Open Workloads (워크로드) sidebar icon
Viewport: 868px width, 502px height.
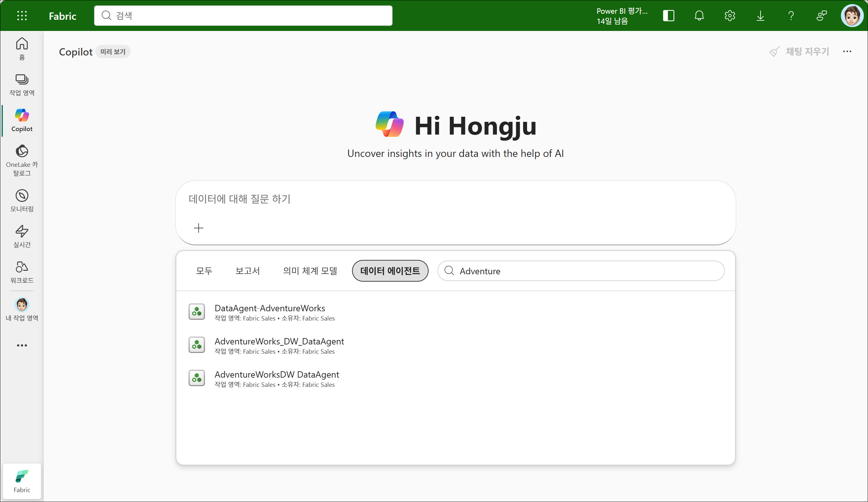pyautogui.click(x=22, y=272)
